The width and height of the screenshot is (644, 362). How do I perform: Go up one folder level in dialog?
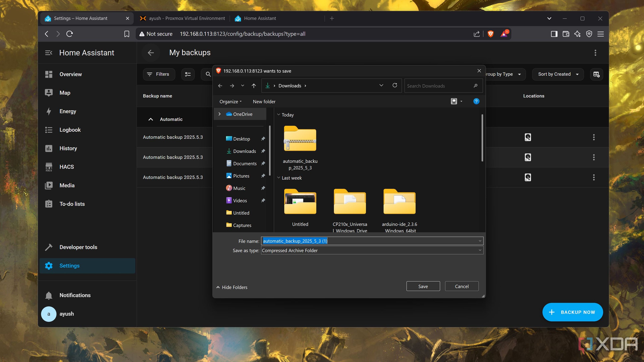254,86
